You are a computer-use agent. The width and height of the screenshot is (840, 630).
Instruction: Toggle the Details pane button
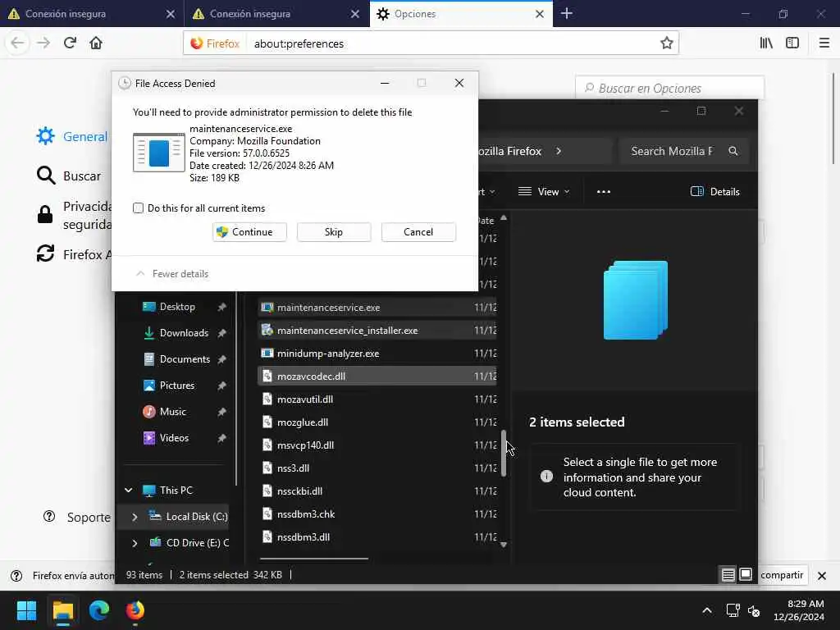click(x=715, y=191)
